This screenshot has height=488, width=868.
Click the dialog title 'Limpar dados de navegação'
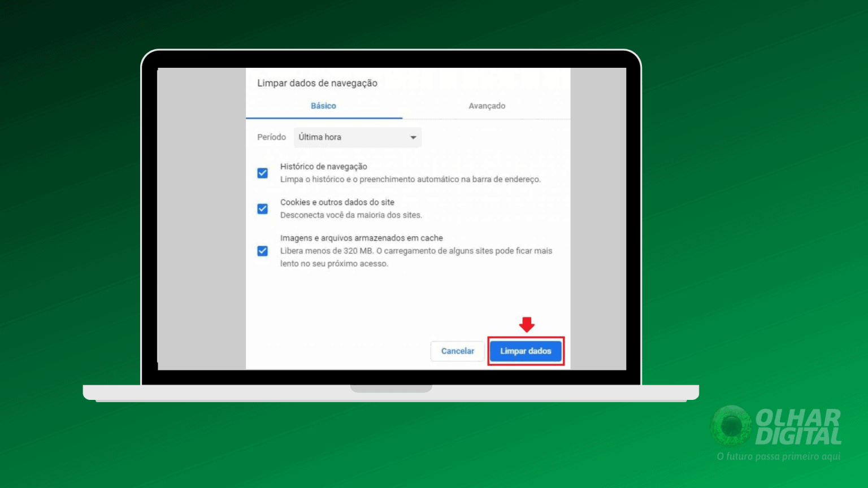pos(317,82)
